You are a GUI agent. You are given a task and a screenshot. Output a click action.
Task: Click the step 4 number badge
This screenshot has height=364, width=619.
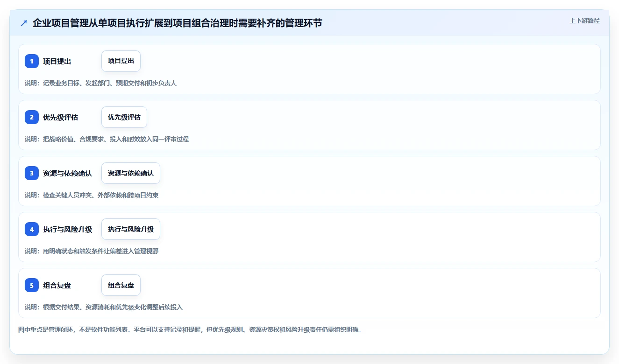pyautogui.click(x=32, y=229)
